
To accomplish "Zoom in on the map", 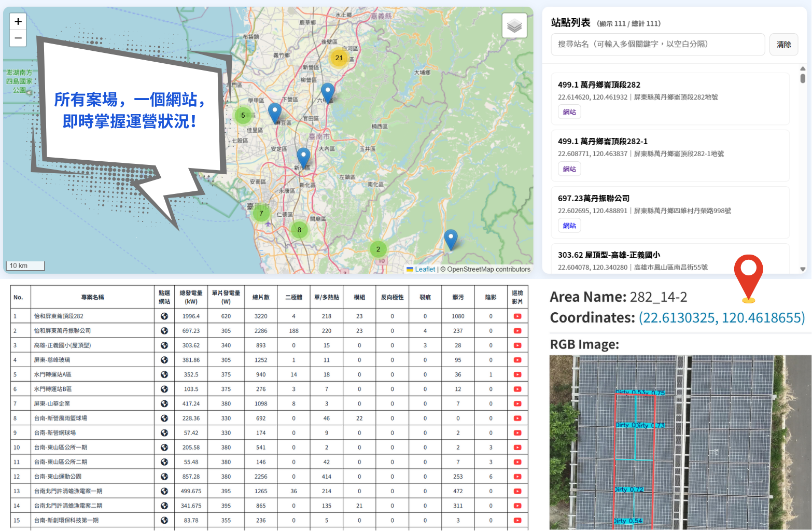I will pos(18,22).
